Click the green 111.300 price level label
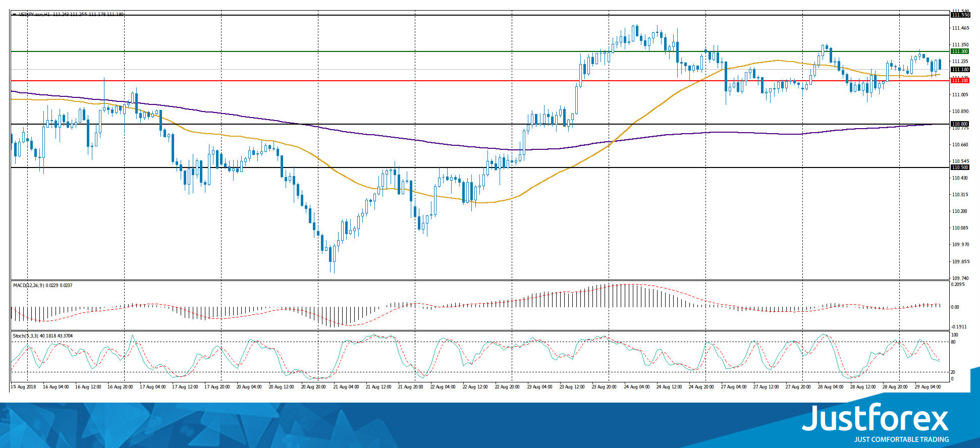This screenshot has height=448, width=980. [960, 51]
